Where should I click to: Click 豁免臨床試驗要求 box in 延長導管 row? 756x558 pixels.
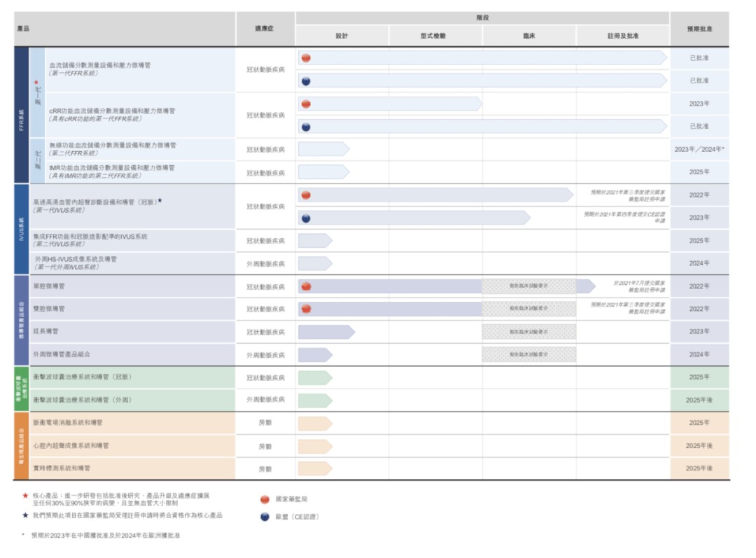point(528,332)
